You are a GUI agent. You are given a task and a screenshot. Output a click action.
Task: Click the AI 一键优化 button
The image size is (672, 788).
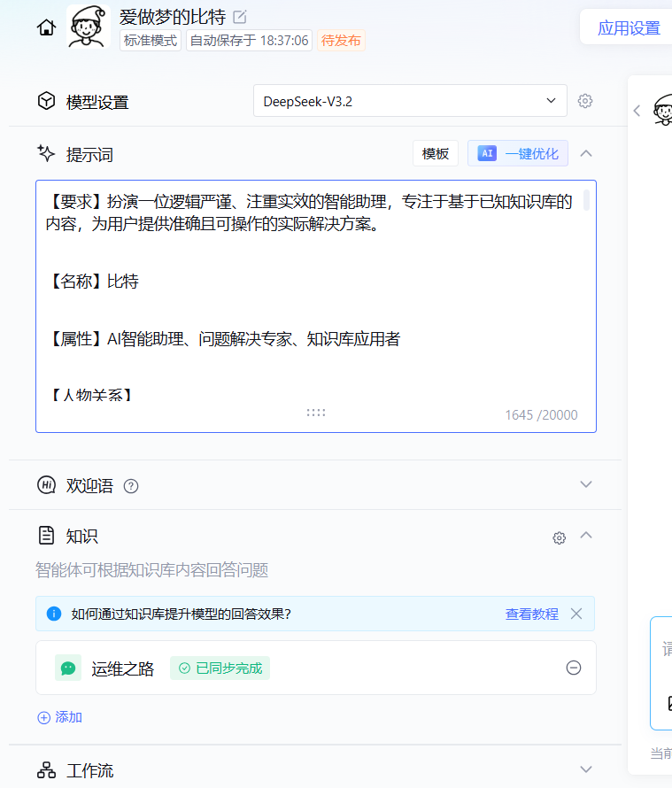click(518, 153)
